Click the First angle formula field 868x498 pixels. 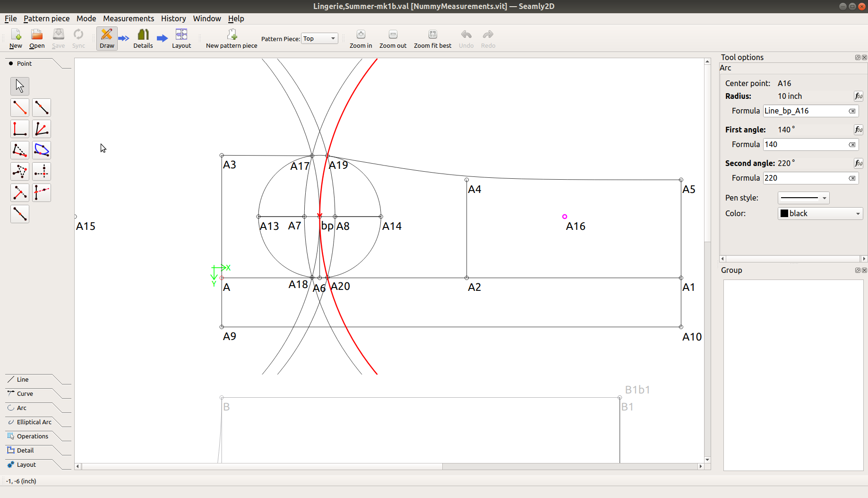coord(805,145)
